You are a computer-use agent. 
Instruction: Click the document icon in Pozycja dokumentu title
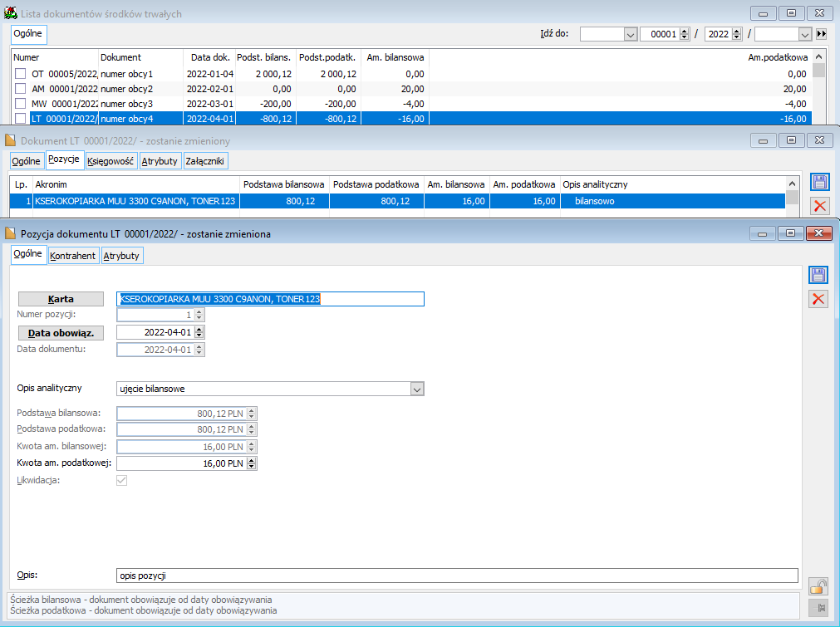[x=10, y=233]
